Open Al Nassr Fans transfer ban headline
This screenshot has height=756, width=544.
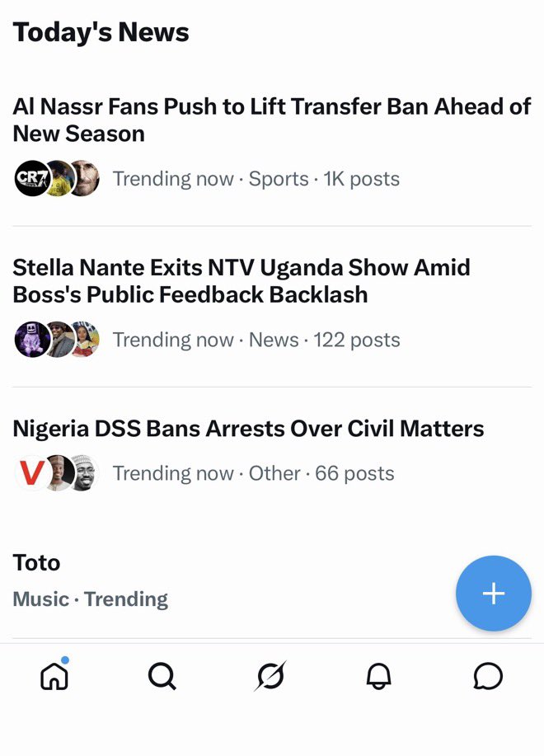click(x=272, y=120)
